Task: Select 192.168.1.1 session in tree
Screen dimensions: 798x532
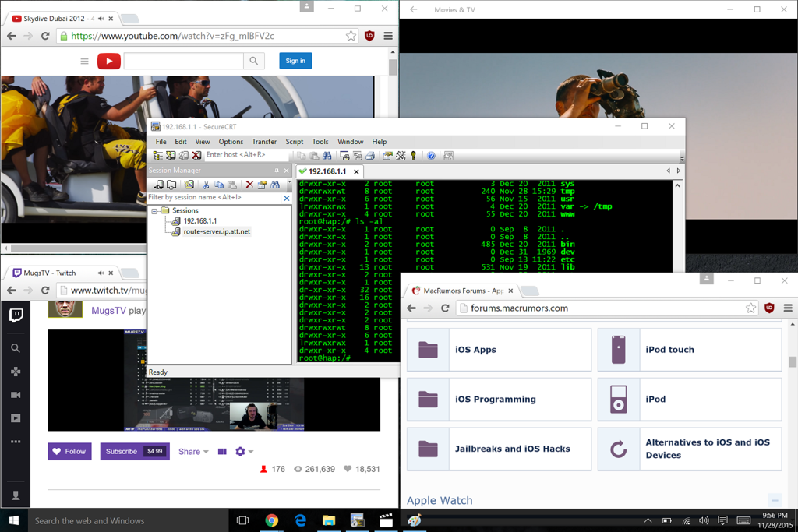Action: [200, 220]
